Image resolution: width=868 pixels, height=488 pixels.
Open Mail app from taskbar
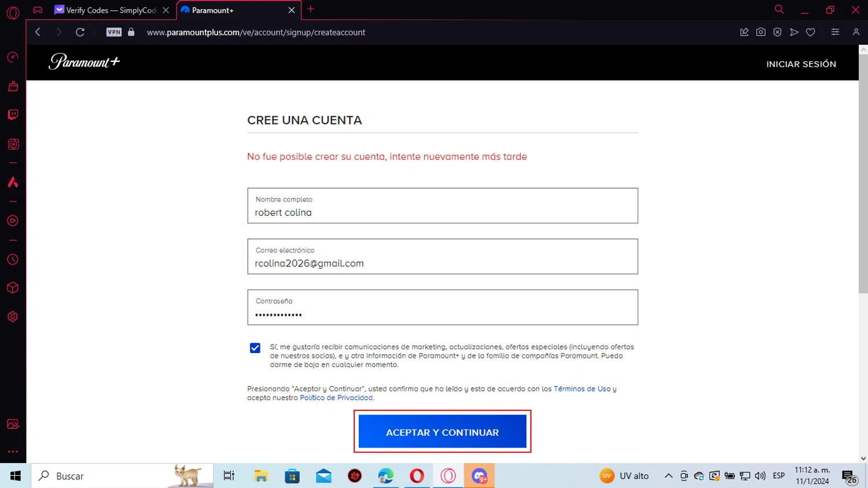(323, 476)
